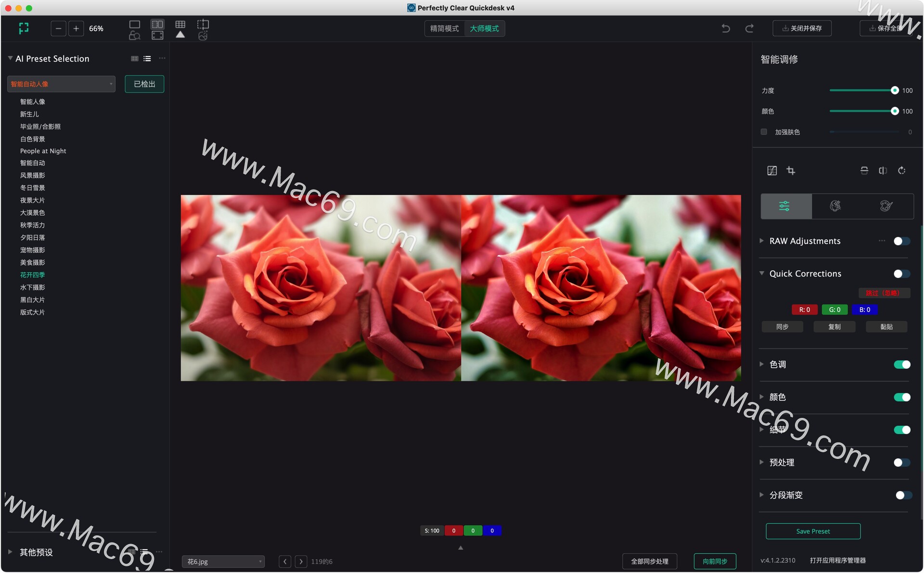Select the side-by-side compare view icon
Screen dimensions: 924x573
point(157,24)
